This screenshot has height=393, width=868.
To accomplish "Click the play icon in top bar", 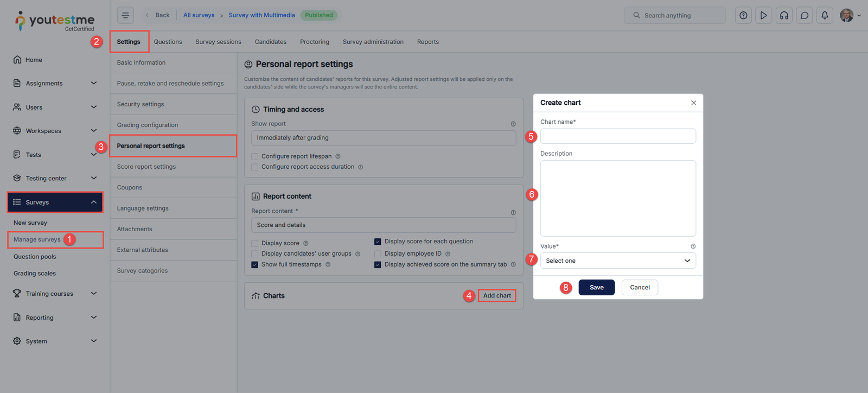I will [763, 15].
